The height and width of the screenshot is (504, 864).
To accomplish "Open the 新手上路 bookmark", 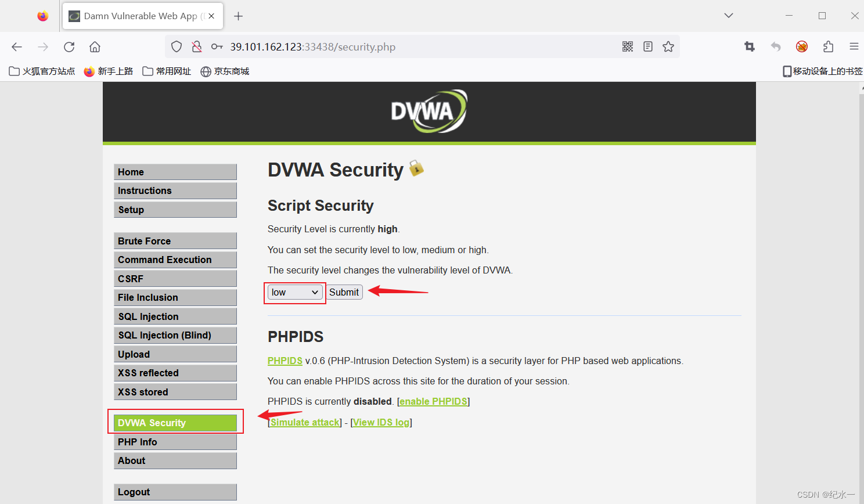I will point(109,71).
